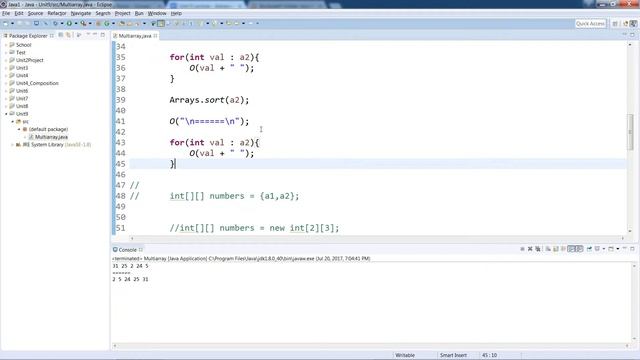Collapse the (default package) node
The image size is (640, 360).
[19, 129]
